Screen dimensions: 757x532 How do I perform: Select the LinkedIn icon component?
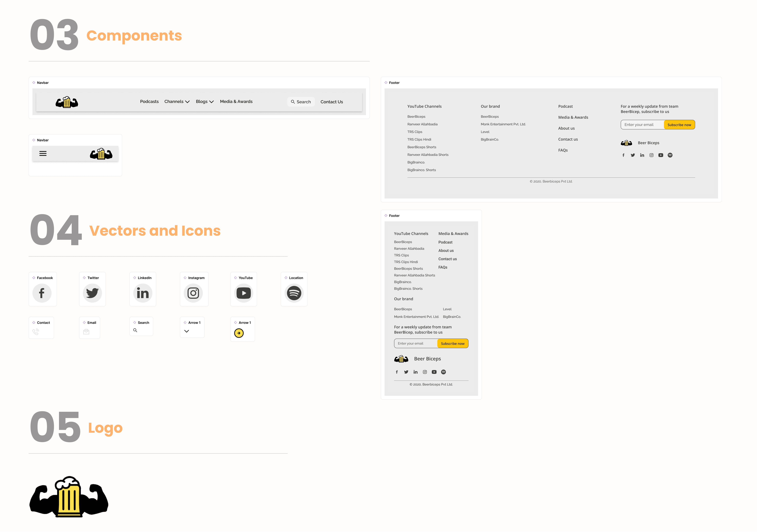click(x=143, y=293)
